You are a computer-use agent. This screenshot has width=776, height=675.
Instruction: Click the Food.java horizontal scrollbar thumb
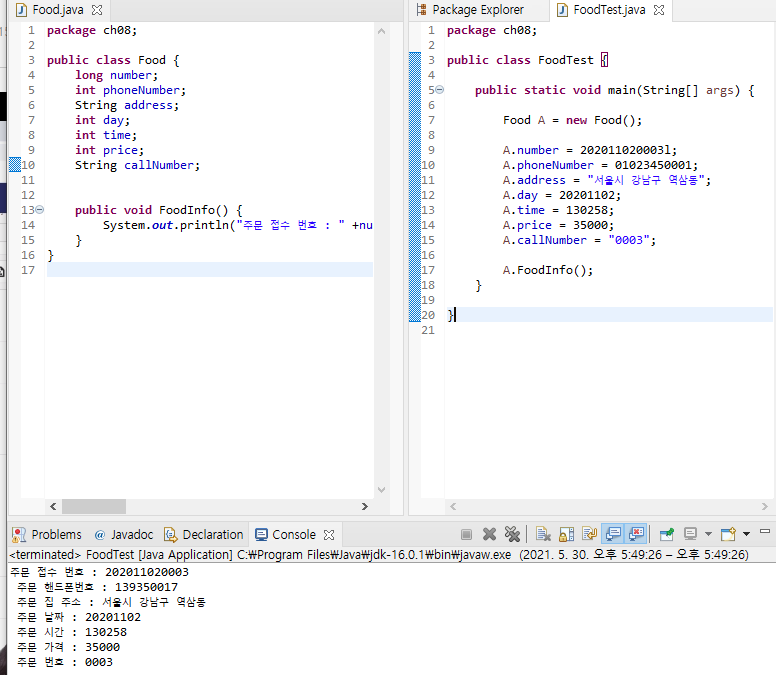pyautogui.click(x=94, y=506)
